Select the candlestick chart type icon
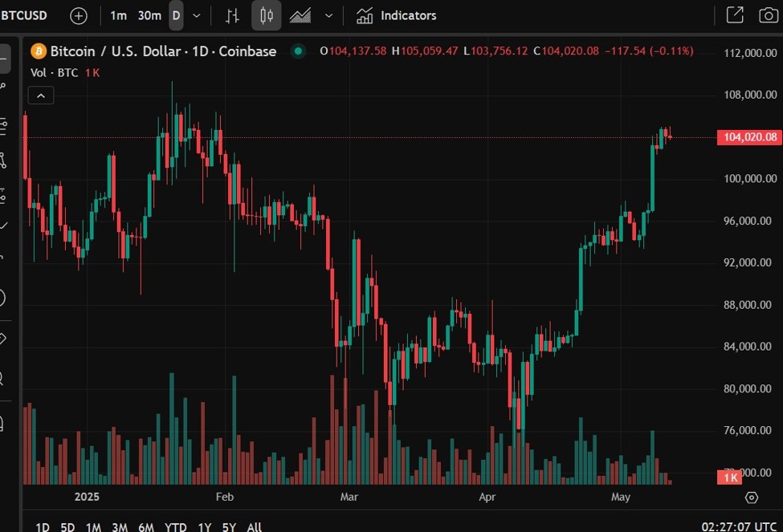 pos(266,15)
